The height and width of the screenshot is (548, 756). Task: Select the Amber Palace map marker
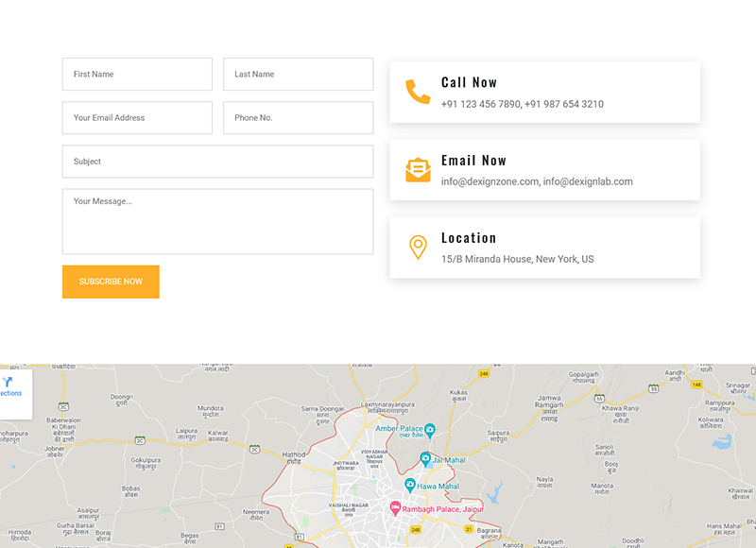(x=430, y=430)
